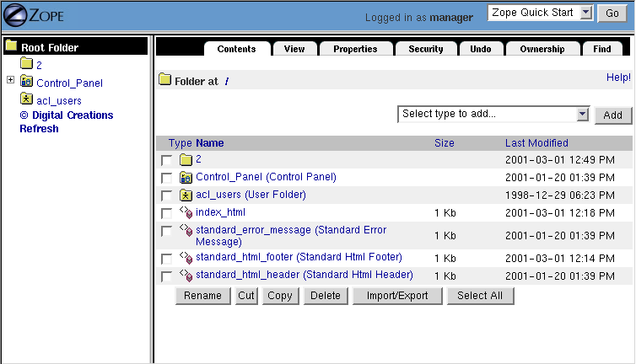This screenshot has height=364, width=636.
Task: Click the Refresh link in the sidebar
Action: (40, 129)
